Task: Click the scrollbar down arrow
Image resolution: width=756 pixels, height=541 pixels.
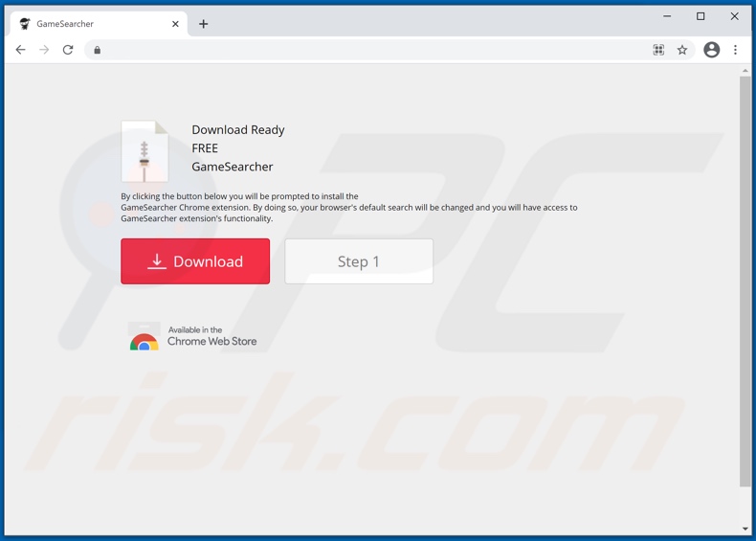Action: tap(745, 529)
